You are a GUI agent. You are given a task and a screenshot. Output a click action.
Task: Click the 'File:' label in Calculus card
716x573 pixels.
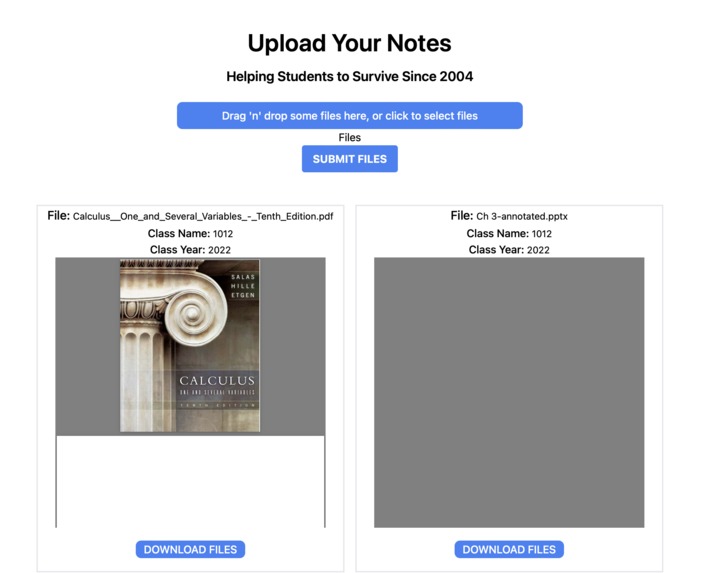tap(58, 216)
